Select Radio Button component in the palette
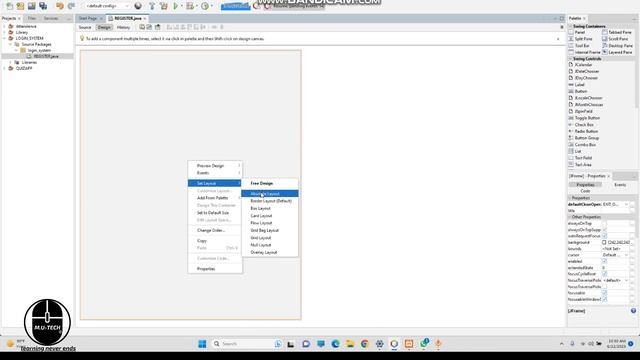 click(x=583, y=131)
